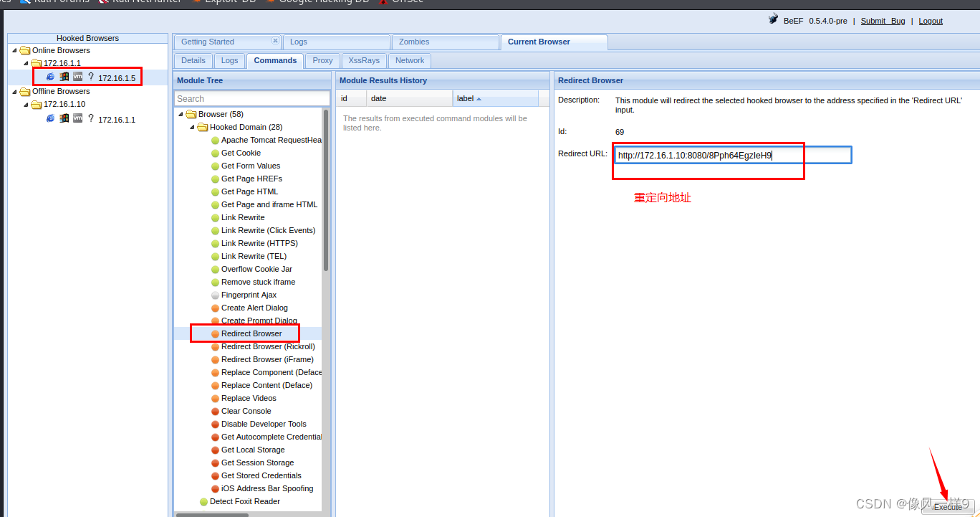Collapse the Browser (58) module category
This screenshot has width=980, height=517.
[x=181, y=114]
